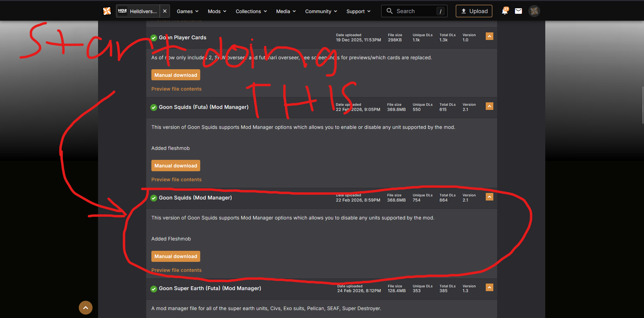Expand the Community menu
Viewport: 644px width, 318px height.
[x=321, y=11]
